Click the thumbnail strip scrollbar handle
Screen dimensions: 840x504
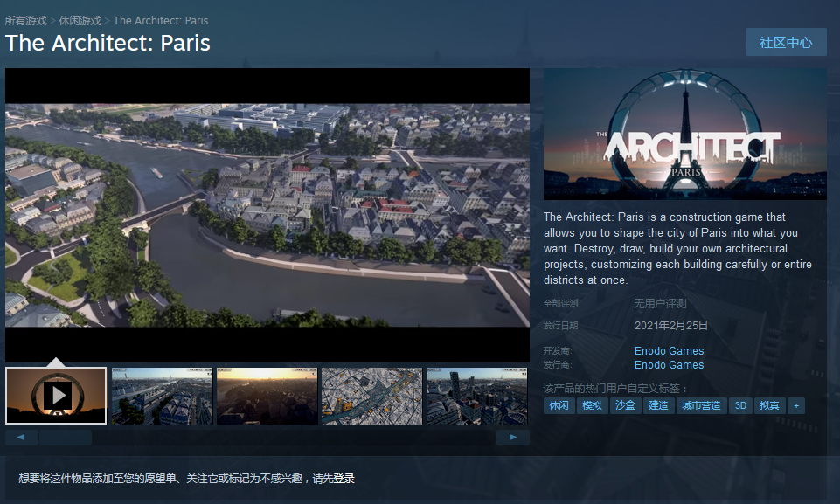point(66,438)
